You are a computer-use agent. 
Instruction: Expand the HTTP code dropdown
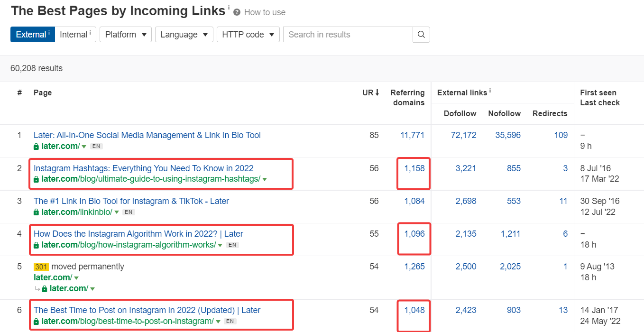click(248, 35)
